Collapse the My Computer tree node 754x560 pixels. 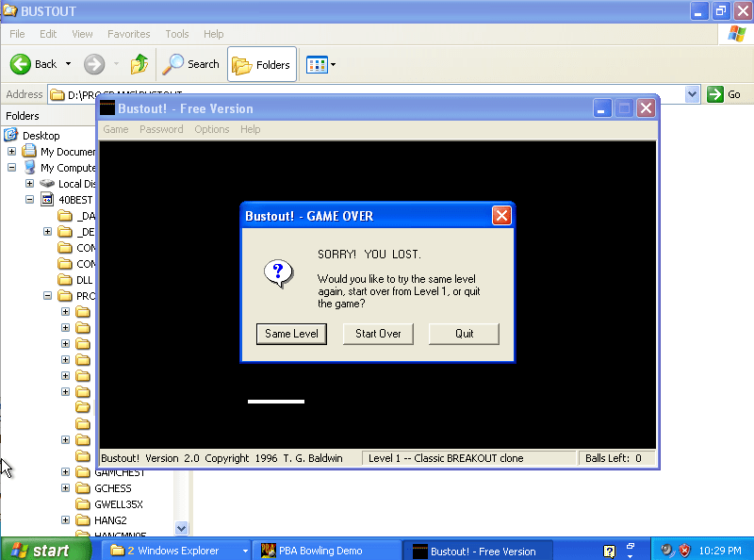(11, 168)
